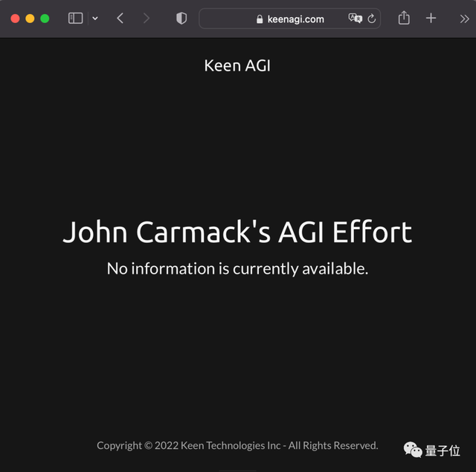Click the Keen Technologies copyright footer text

(237, 445)
